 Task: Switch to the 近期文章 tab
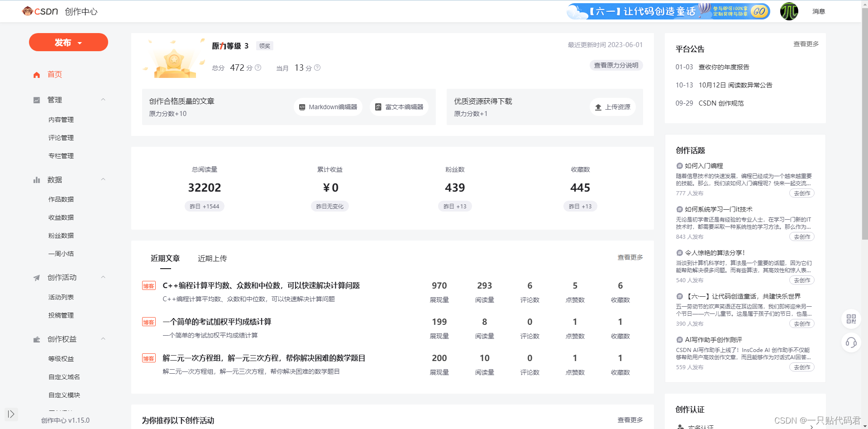(x=165, y=258)
